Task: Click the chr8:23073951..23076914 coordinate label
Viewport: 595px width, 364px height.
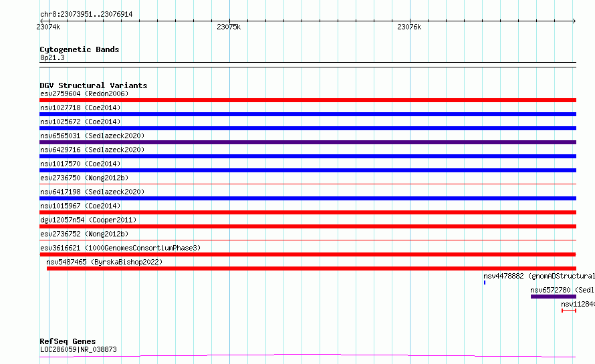Action: 86,14
